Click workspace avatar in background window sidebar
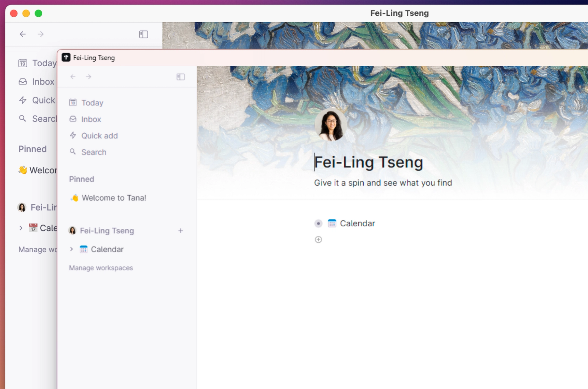The height and width of the screenshot is (389, 588). [22, 207]
